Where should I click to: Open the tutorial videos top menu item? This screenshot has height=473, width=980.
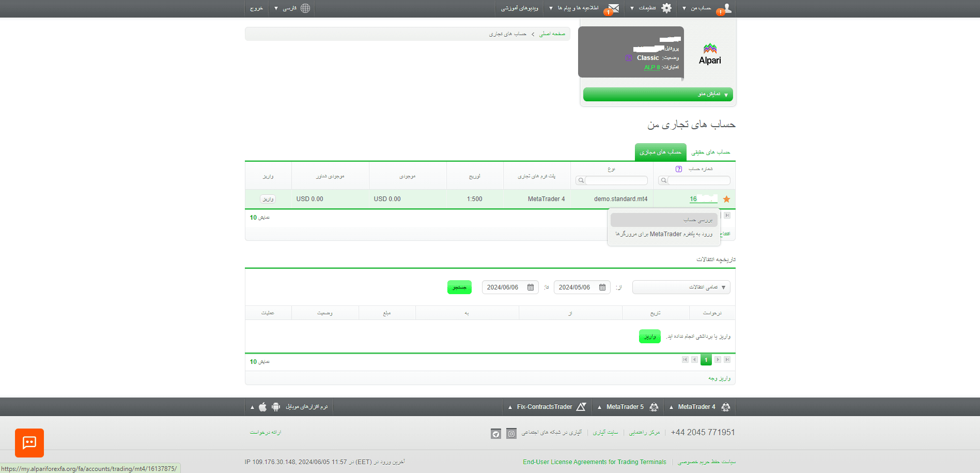pos(519,8)
